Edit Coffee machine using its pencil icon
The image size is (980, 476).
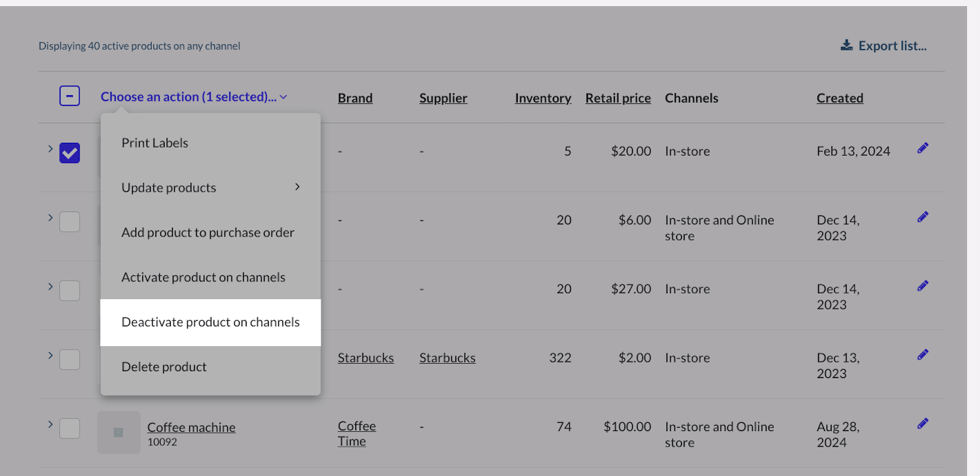923,424
